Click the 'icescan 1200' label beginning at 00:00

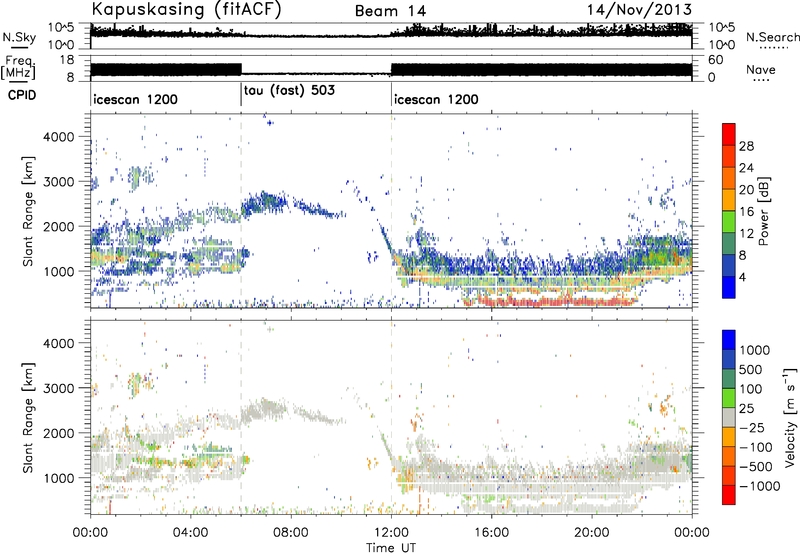pos(135,99)
